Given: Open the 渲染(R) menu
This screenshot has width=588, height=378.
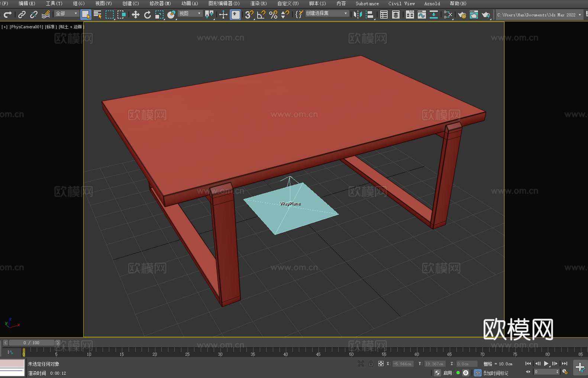Looking at the screenshot, I should point(258,3).
